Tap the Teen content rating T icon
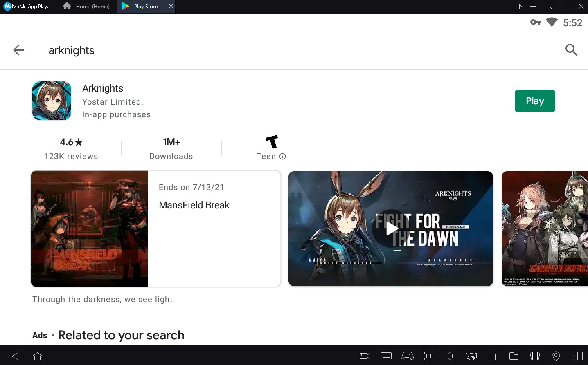Screen dimensions: 588x365 point(272,142)
